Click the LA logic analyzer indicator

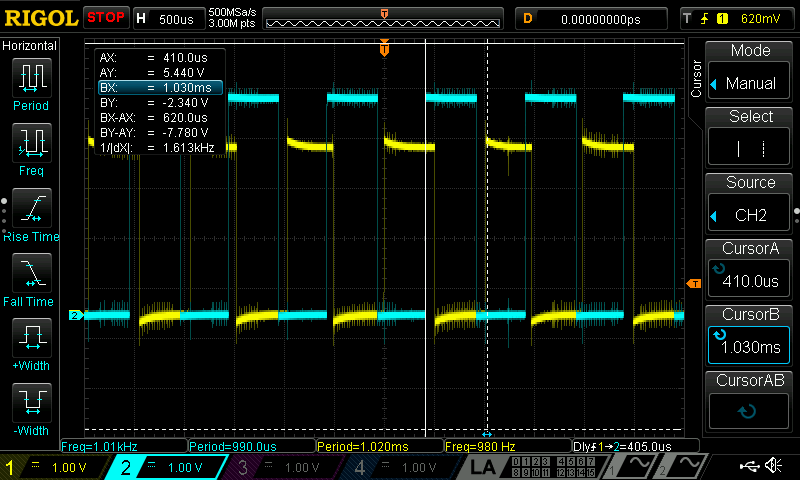click(x=482, y=467)
